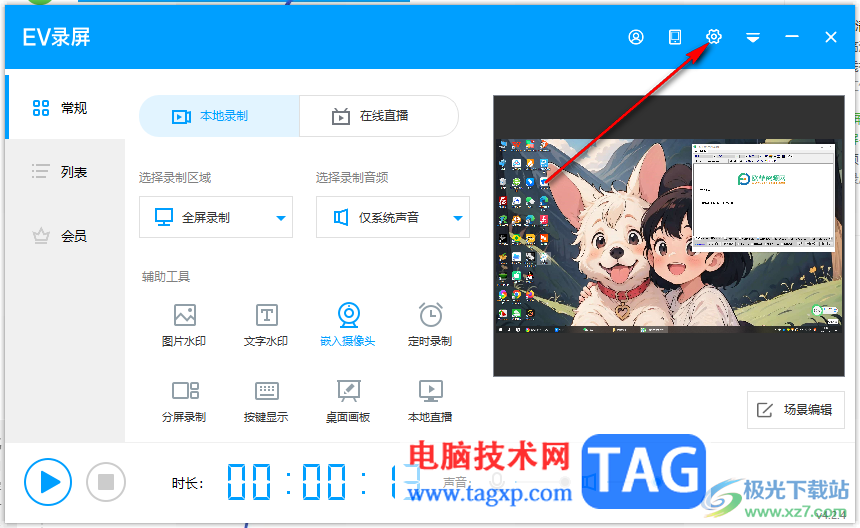
Task: Click the desktop preview thumbnail
Action: (669, 236)
